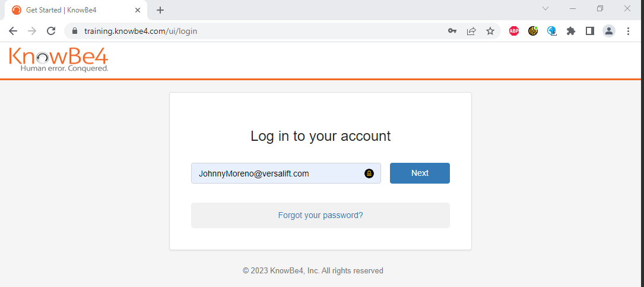This screenshot has width=644, height=287.
Task: Click Forgot your password link
Action: (x=321, y=215)
